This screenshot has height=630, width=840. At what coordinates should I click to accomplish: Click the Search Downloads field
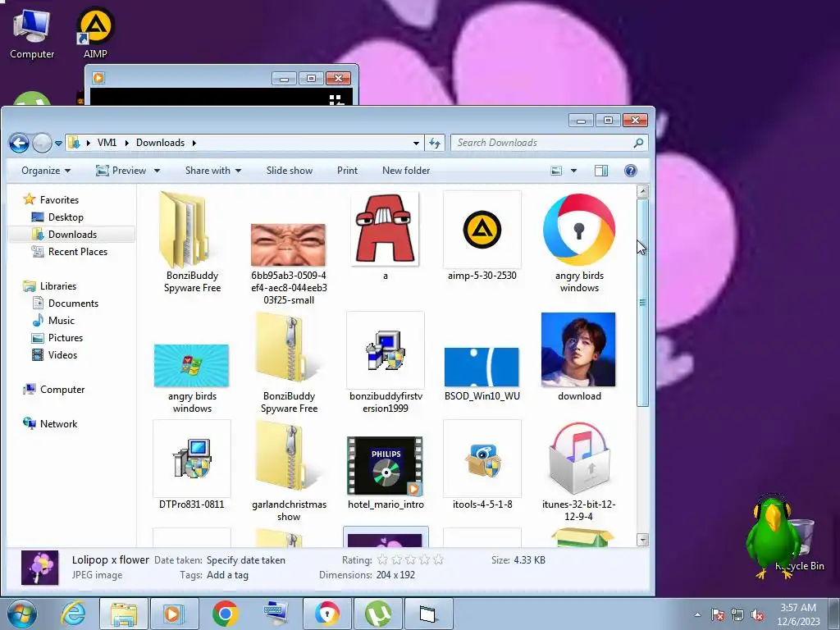click(x=549, y=143)
